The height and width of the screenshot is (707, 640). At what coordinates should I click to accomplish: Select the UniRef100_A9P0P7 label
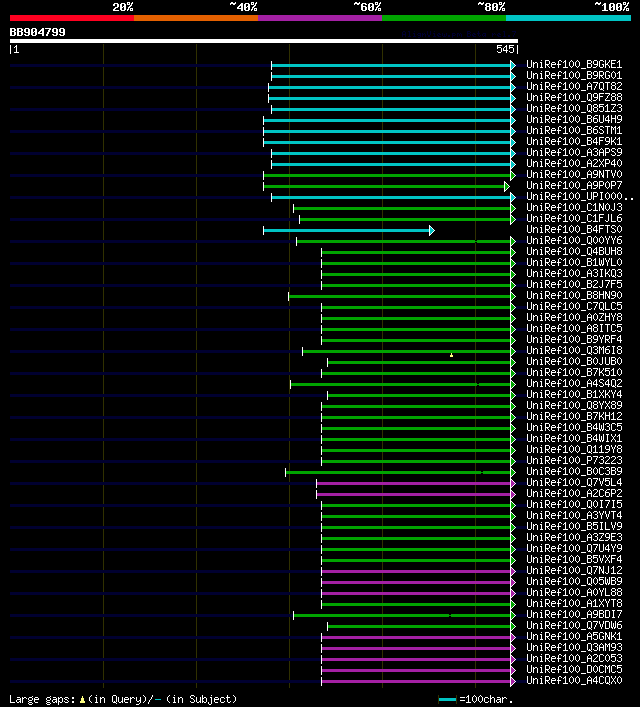(574, 185)
